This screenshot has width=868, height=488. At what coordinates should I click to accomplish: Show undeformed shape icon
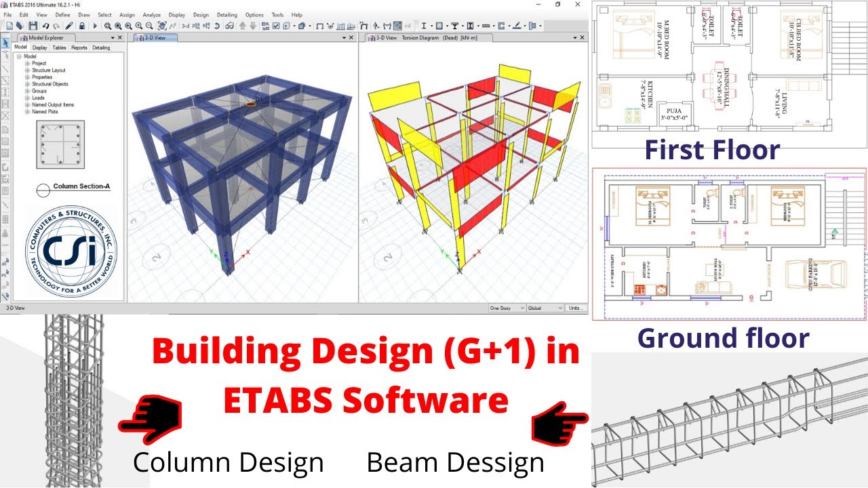point(319,26)
